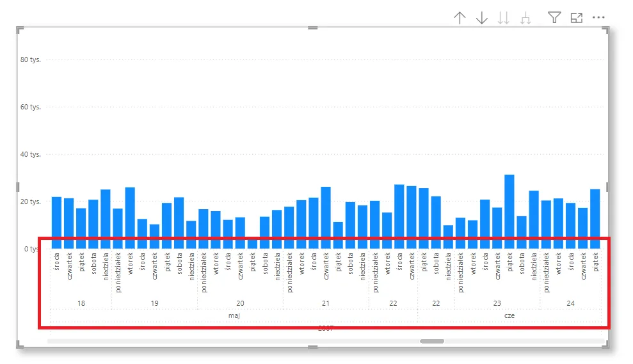Screen dimensions: 633x364
Task: Click the top-center resize handle of visual
Action: point(312,28)
